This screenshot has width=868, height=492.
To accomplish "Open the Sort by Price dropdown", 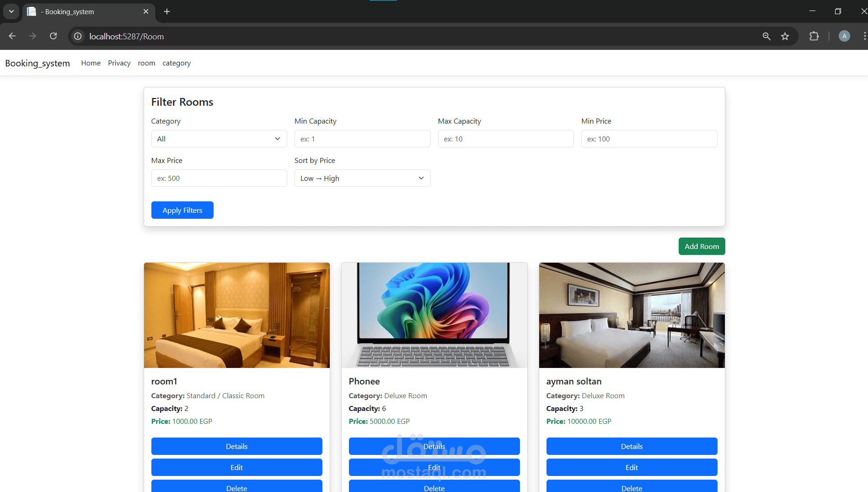I will pos(362,178).
